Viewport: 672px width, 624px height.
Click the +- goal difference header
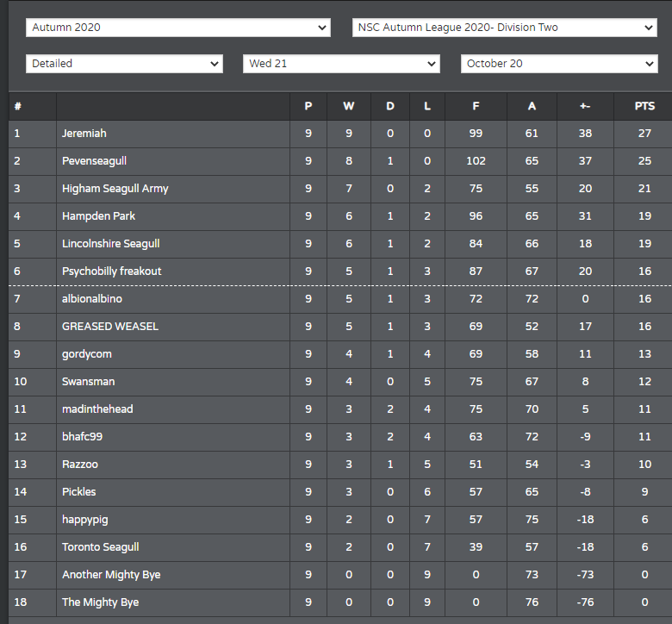click(585, 106)
